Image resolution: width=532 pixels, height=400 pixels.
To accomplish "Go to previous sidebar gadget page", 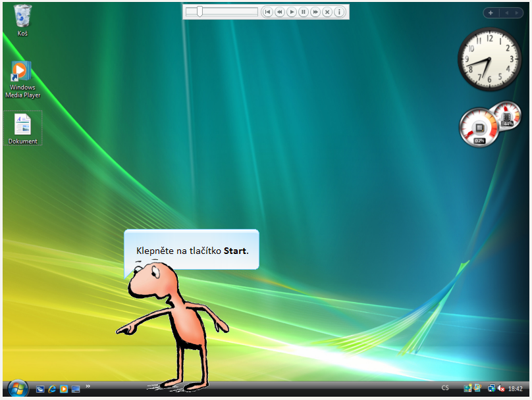I will pyautogui.click(x=506, y=13).
